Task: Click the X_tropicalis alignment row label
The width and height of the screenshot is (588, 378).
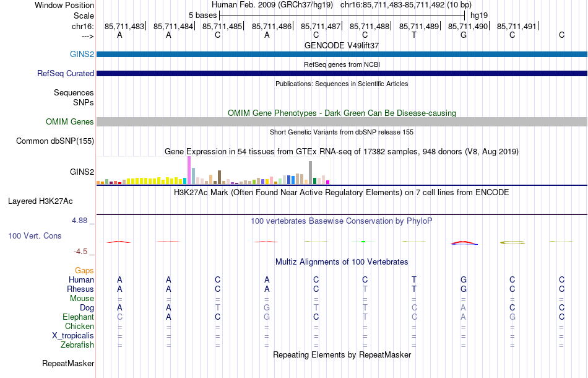Action: [x=73, y=336]
